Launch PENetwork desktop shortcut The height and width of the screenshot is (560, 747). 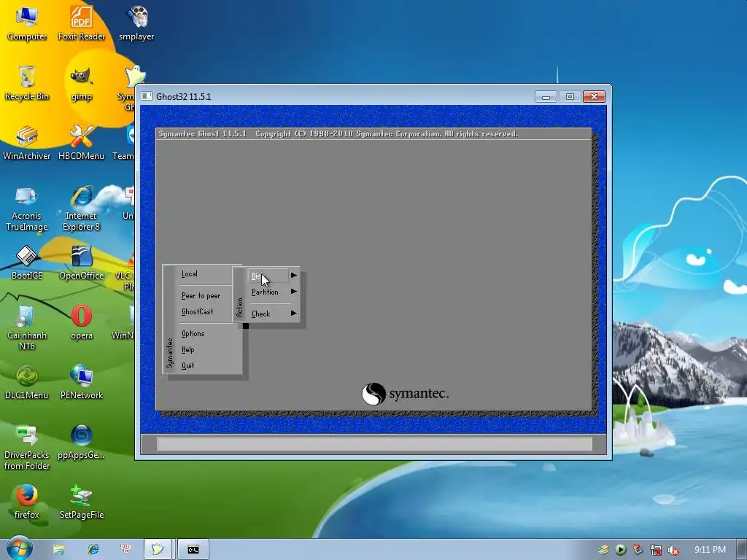coord(82,383)
